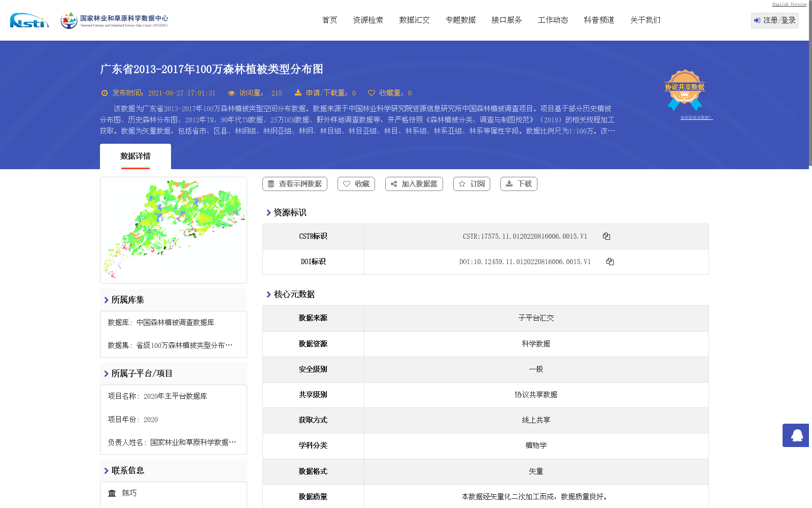Open 工作动态 menu

coord(553,20)
